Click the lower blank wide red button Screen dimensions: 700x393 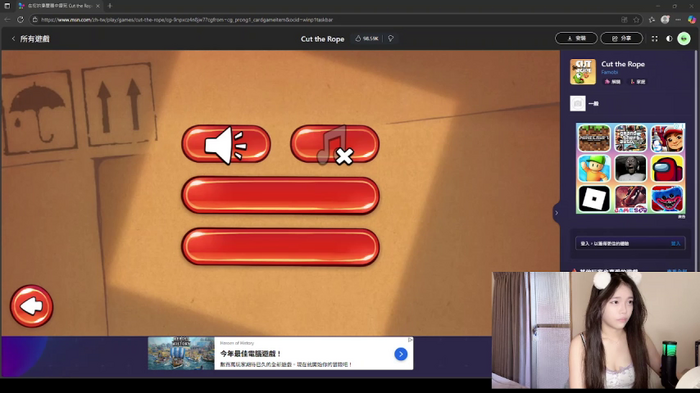280,247
